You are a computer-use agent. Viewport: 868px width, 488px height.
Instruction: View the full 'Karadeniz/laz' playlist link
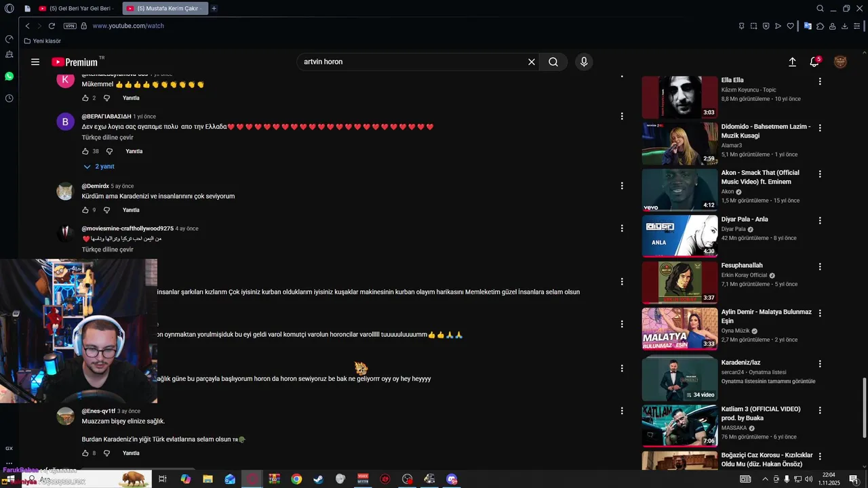tap(768, 381)
